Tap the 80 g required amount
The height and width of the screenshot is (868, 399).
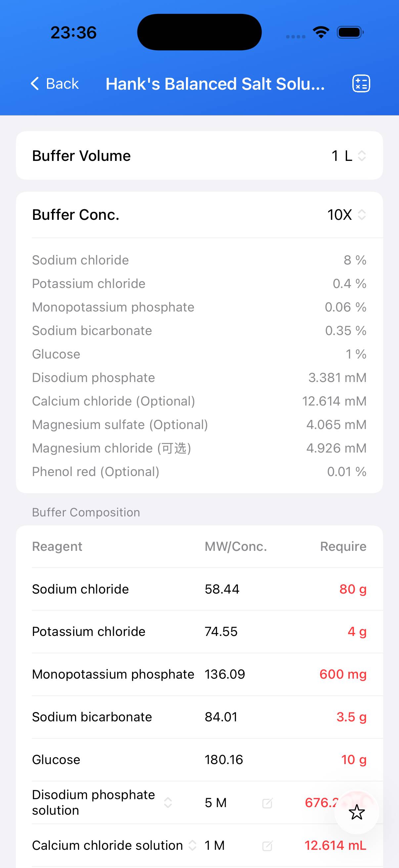pyautogui.click(x=353, y=589)
